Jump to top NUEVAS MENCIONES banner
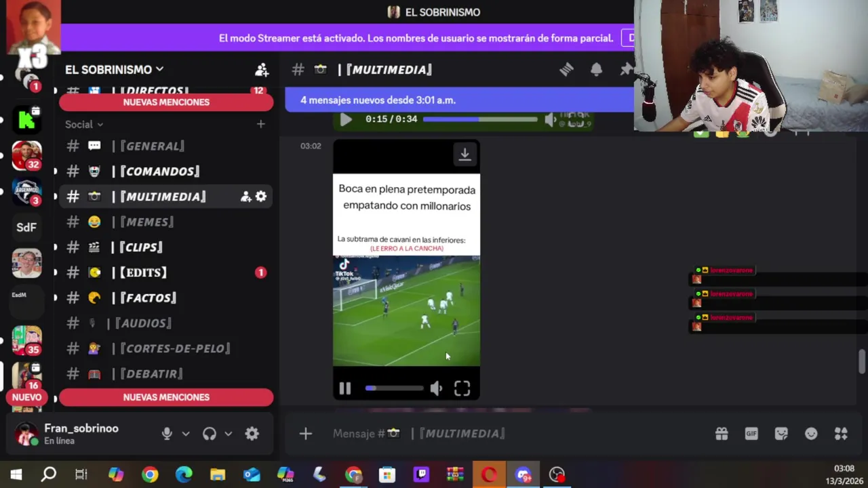 [x=166, y=102]
